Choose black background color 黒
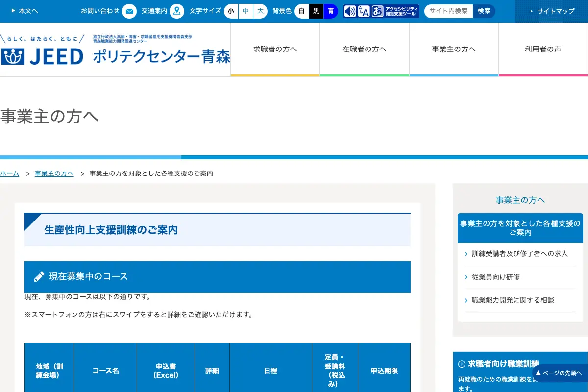 pos(317,11)
